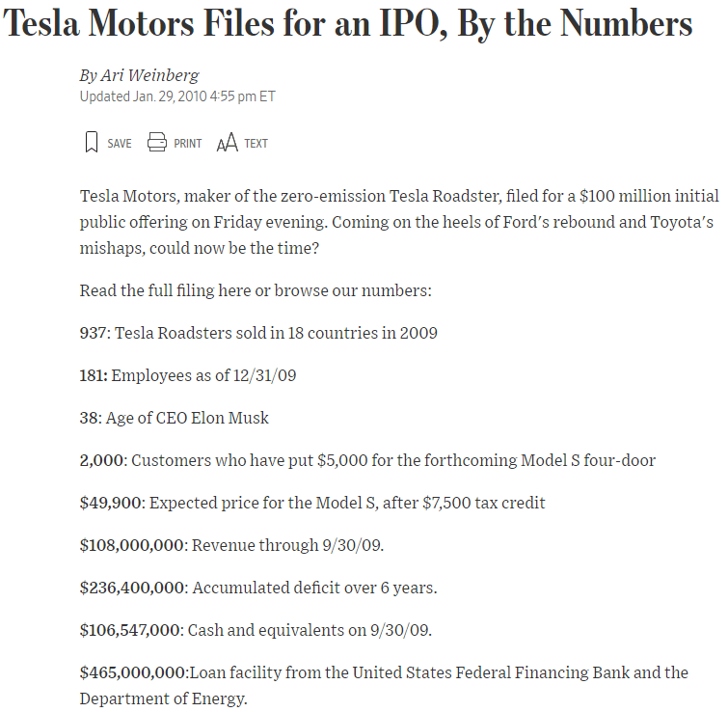Click the $465,000,000 loan facility line
This screenshot has width=728, height=712.
point(384,672)
